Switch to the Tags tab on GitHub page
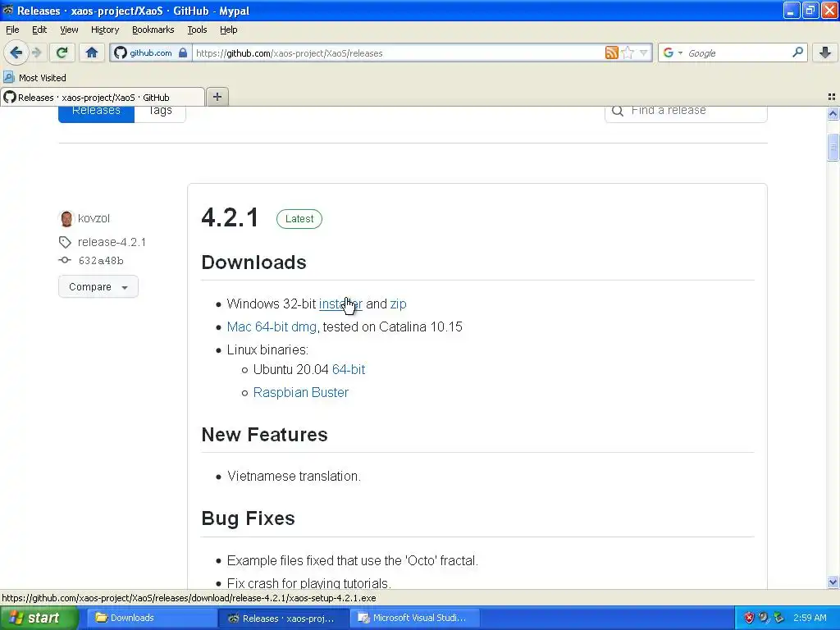 pyautogui.click(x=160, y=112)
